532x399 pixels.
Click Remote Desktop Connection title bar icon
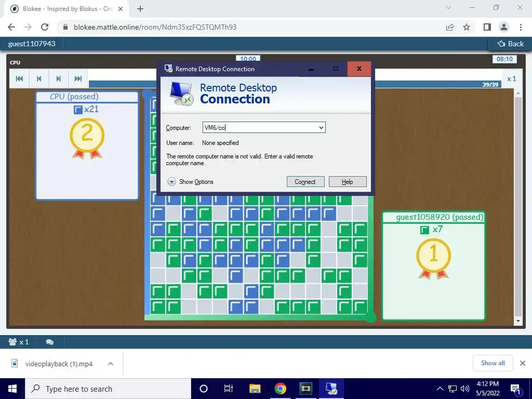coord(168,69)
